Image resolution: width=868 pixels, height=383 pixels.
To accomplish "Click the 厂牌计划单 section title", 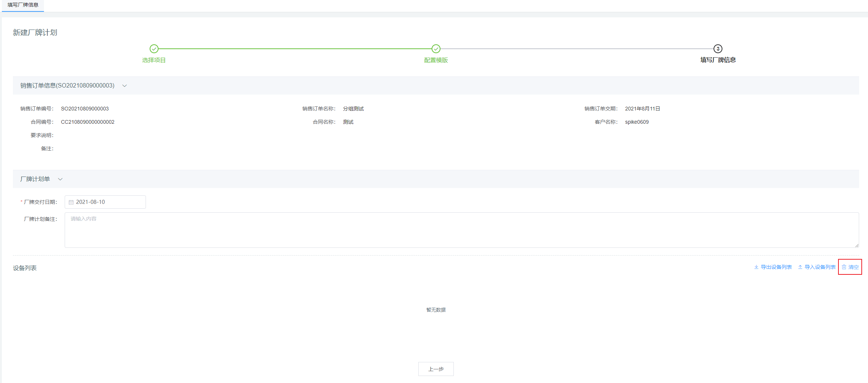I will click(x=35, y=179).
